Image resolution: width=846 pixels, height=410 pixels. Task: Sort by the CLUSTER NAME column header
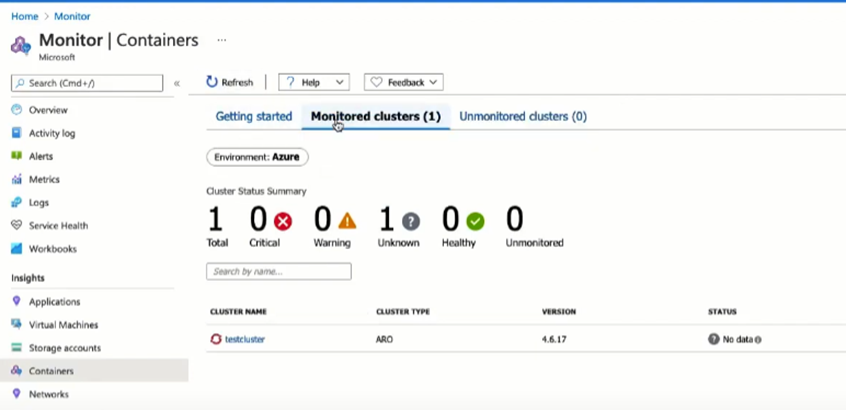tap(238, 312)
